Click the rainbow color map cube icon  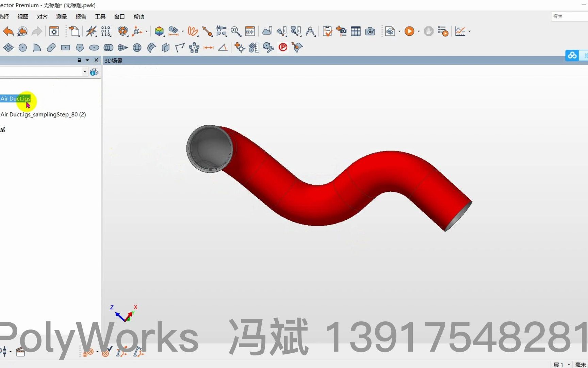(159, 31)
